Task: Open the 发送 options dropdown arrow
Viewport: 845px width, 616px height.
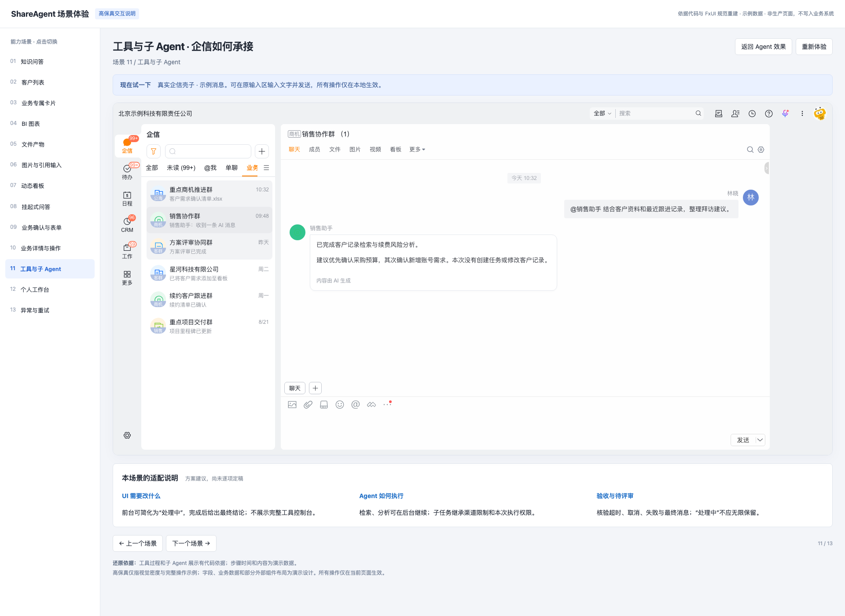Action: coord(760,440)
